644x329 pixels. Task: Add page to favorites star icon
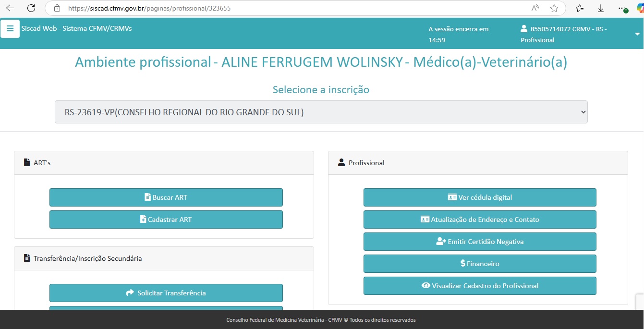tap(554, 8)
